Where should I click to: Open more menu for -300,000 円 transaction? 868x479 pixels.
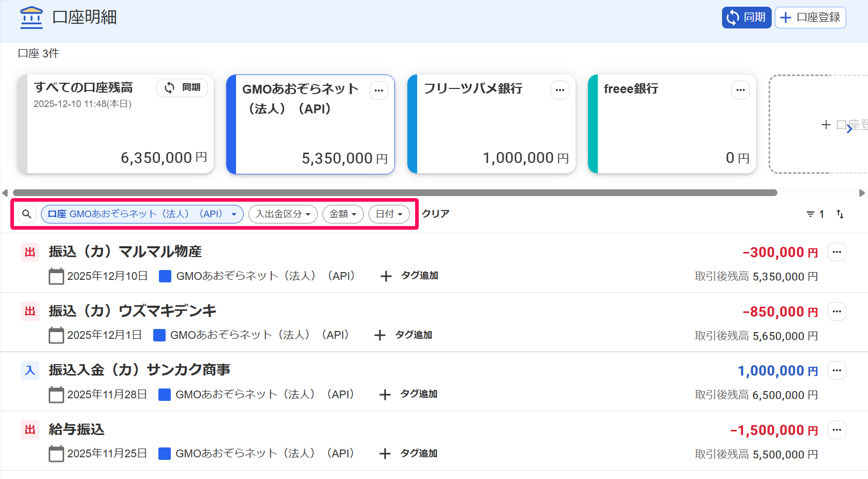tap(837, 252)
